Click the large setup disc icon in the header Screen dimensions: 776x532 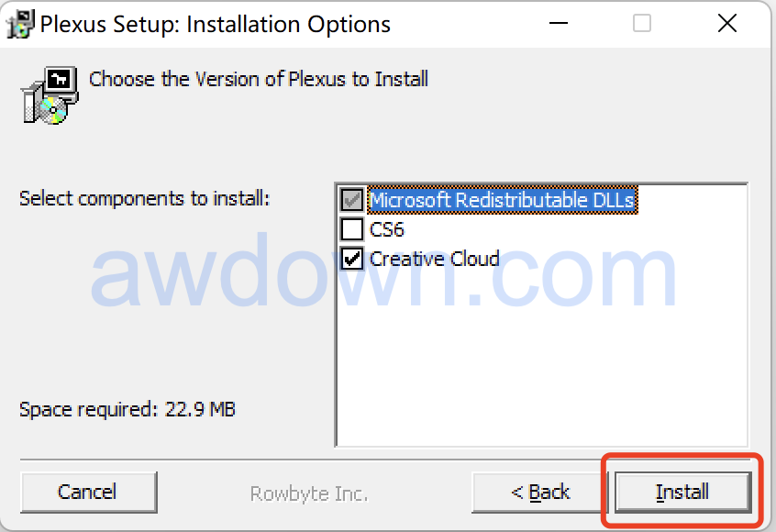(x=49, y=95)
